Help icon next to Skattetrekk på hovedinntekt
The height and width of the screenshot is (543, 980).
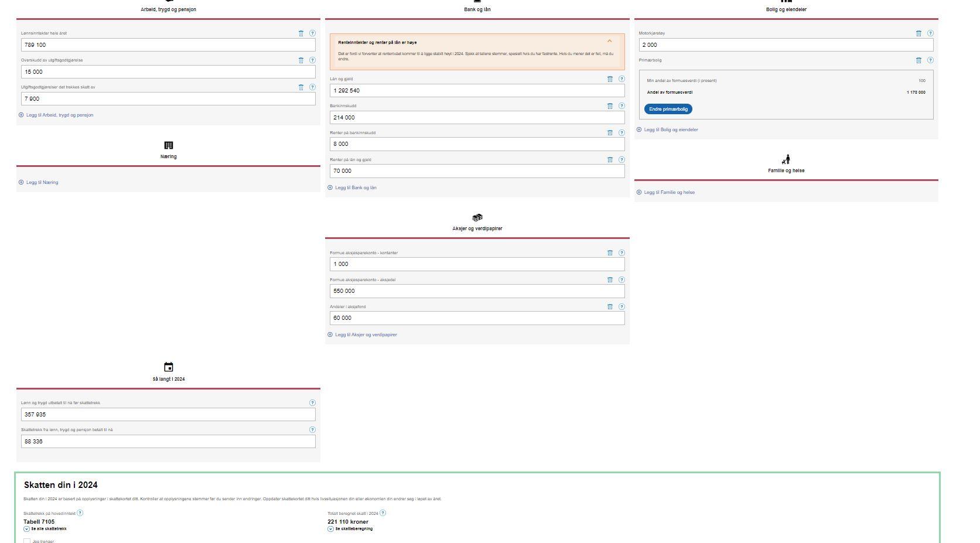[80, 513]
